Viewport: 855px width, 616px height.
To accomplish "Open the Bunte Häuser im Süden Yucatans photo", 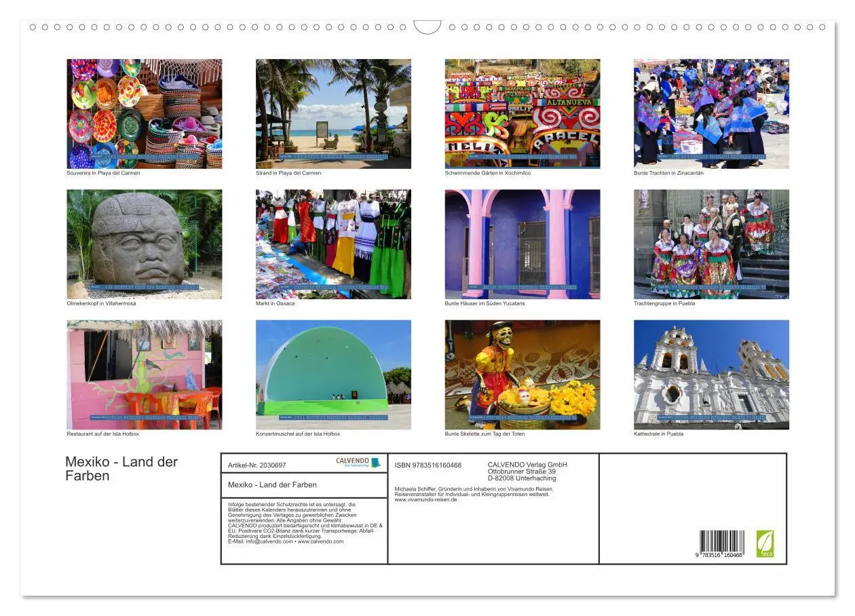I will [x=522, y=244].
